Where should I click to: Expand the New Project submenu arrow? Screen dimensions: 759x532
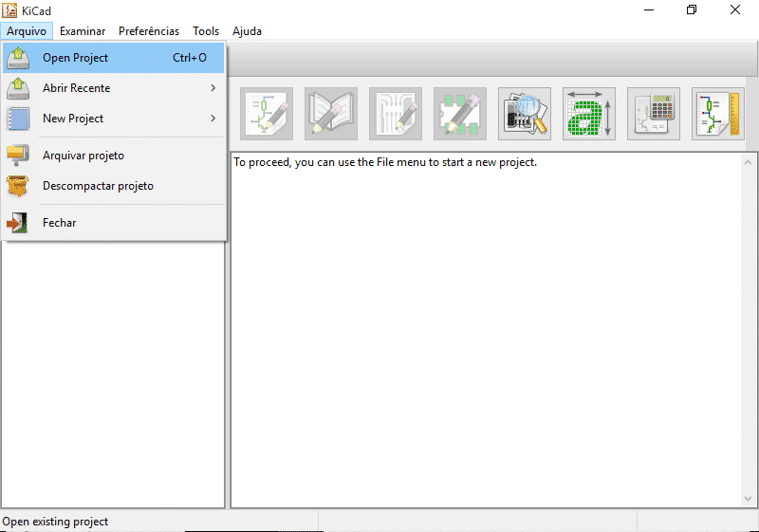[x=213, y=119]
